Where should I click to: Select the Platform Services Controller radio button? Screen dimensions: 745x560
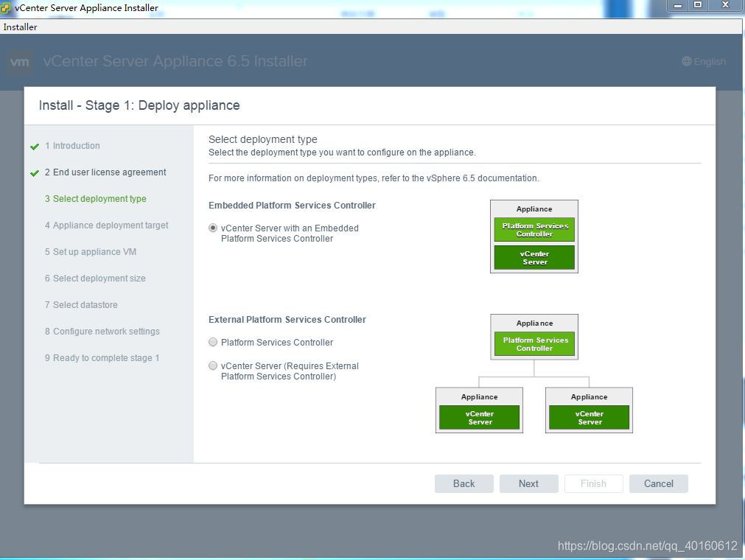tap(213, 342)
